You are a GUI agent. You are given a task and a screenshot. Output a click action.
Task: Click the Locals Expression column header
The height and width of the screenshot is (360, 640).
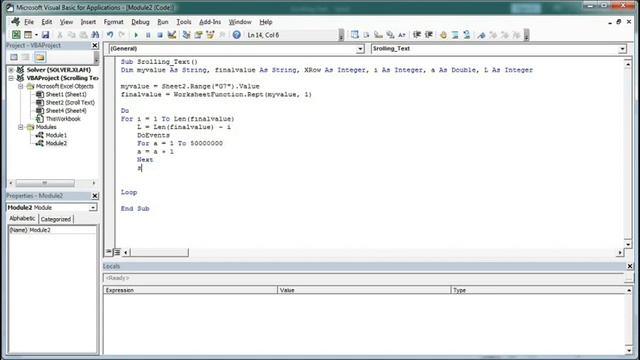(190, 290)
